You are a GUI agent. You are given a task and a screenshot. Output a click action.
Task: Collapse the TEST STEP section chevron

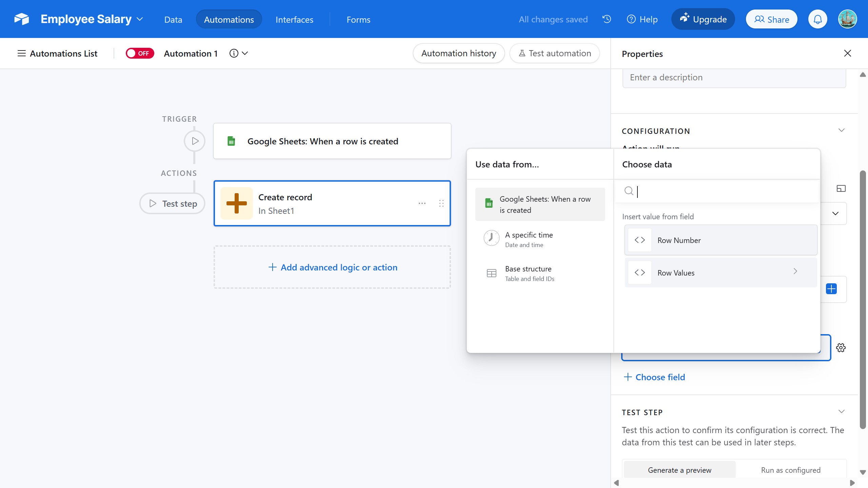pyautogui.click(x=841, y=412)
